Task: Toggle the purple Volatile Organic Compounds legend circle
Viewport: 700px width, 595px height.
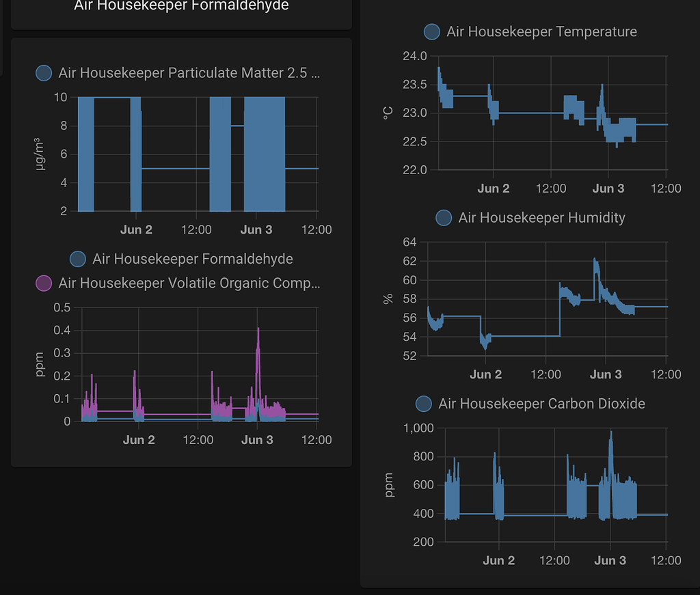Action: coord(44,283)
